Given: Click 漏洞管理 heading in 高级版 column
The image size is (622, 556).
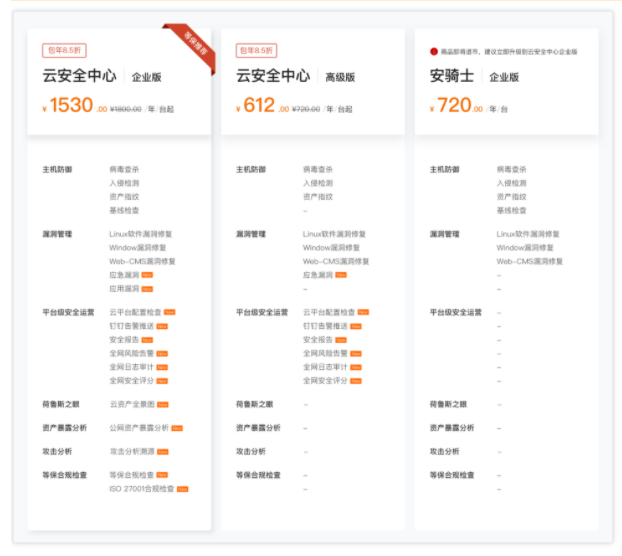Looking at the screenshot, I should pos(251,234).
